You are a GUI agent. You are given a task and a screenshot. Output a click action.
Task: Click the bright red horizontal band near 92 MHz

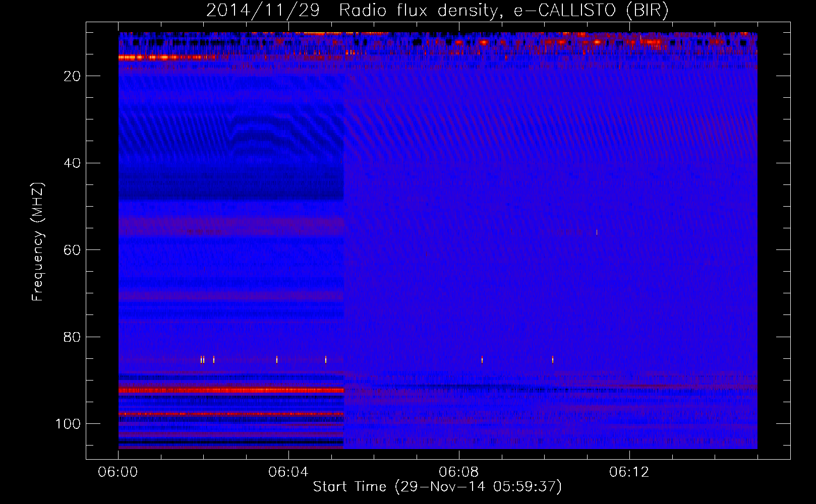click(x=231, y=390)
